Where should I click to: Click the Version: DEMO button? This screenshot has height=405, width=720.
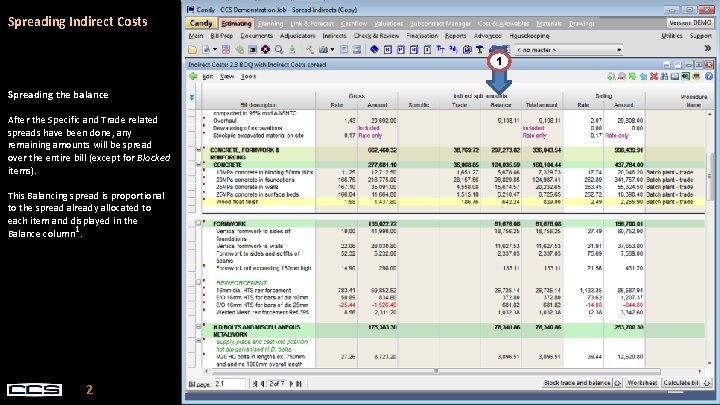(x=690, y=23)
